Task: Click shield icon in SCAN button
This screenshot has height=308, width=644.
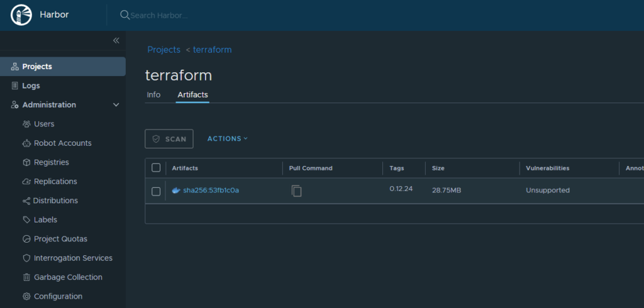Action: (156, 139)
